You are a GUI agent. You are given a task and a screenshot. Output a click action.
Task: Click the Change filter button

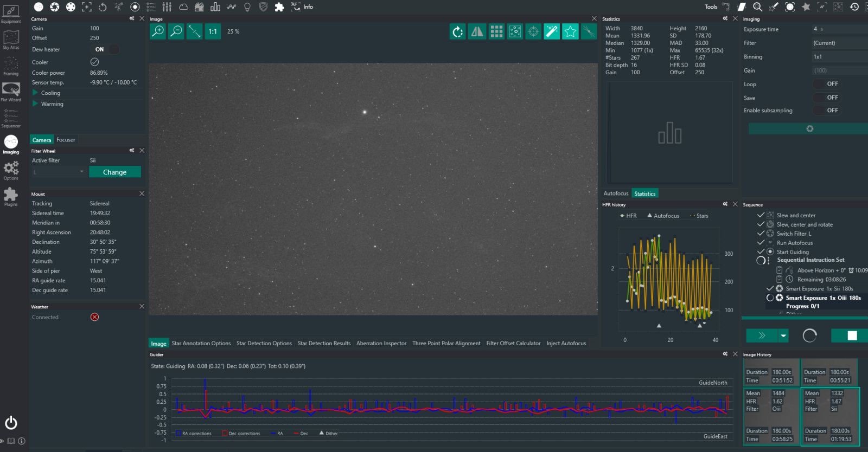click(114, 172)
